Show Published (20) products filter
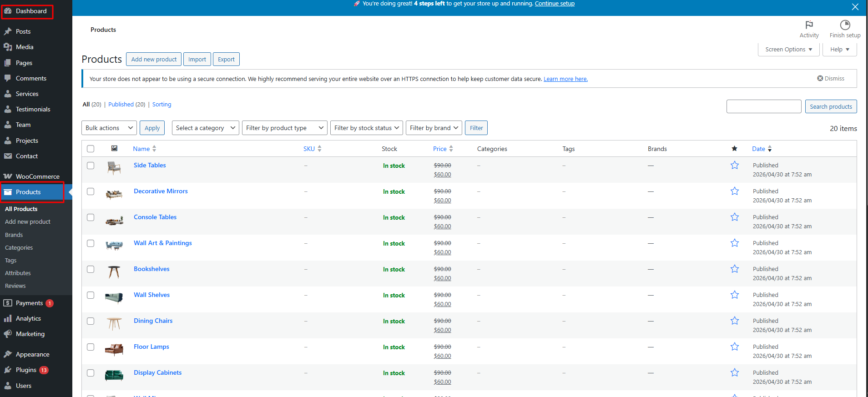The height and width of the screenshot is (397, 868). click(126, 104)
